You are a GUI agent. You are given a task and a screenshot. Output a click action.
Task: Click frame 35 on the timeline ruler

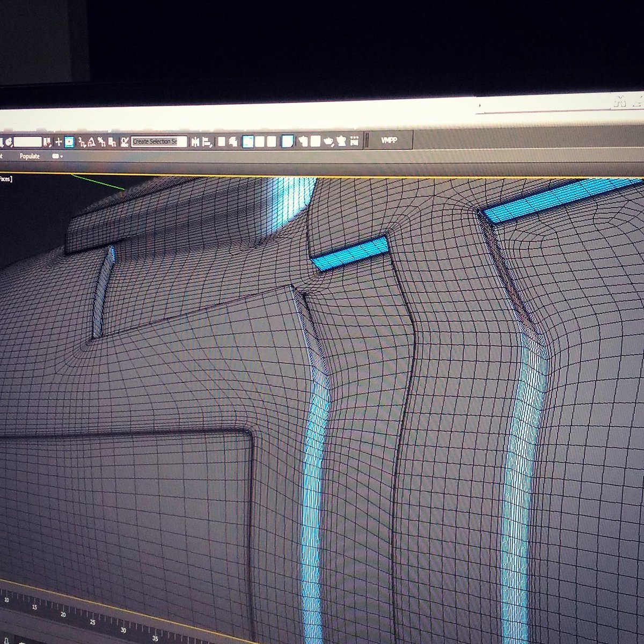(155, 638)
